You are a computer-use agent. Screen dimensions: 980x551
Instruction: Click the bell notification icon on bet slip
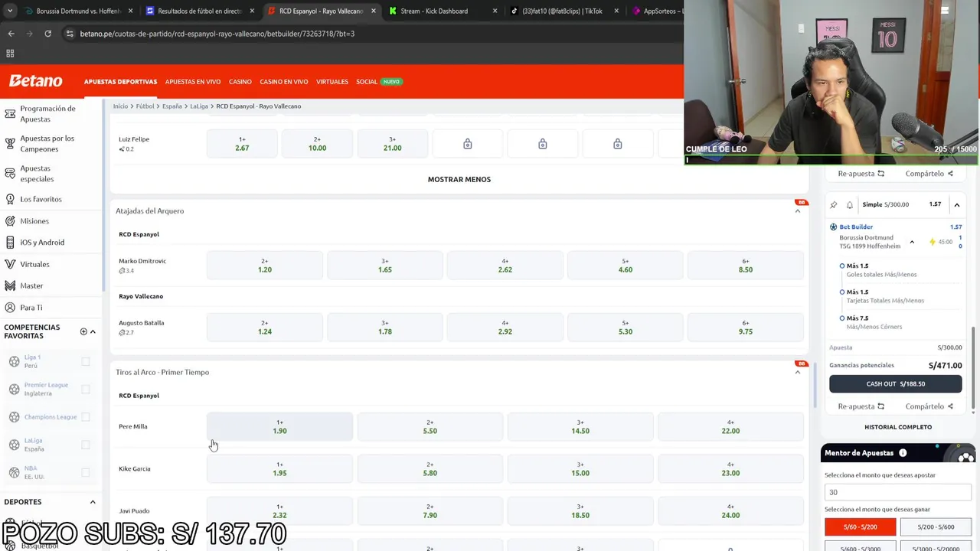pyautogui.click(x=850, y=205)
